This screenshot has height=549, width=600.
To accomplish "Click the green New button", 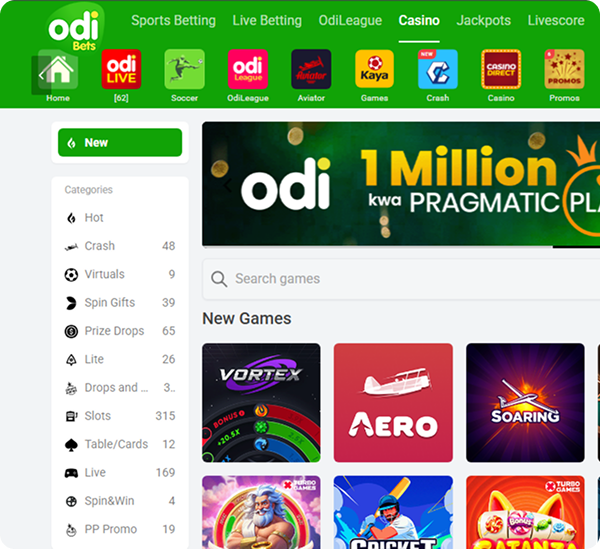I will 120,142.
